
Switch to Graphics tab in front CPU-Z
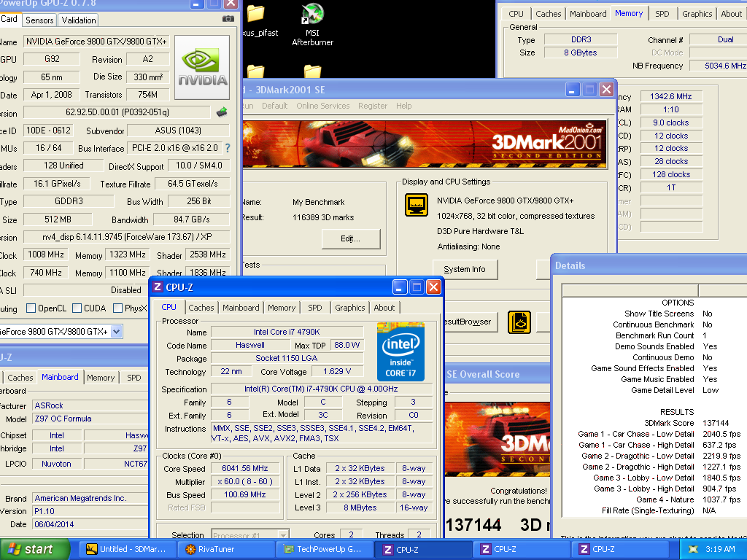(x=349, y=308)
